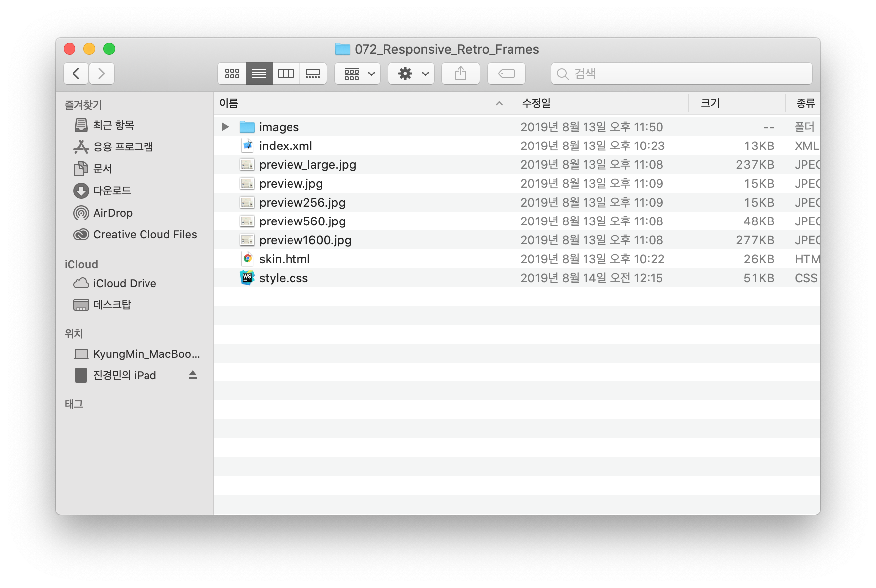876x588 pixels.
Task: Click the Share button
Action: tap(461, 73)
